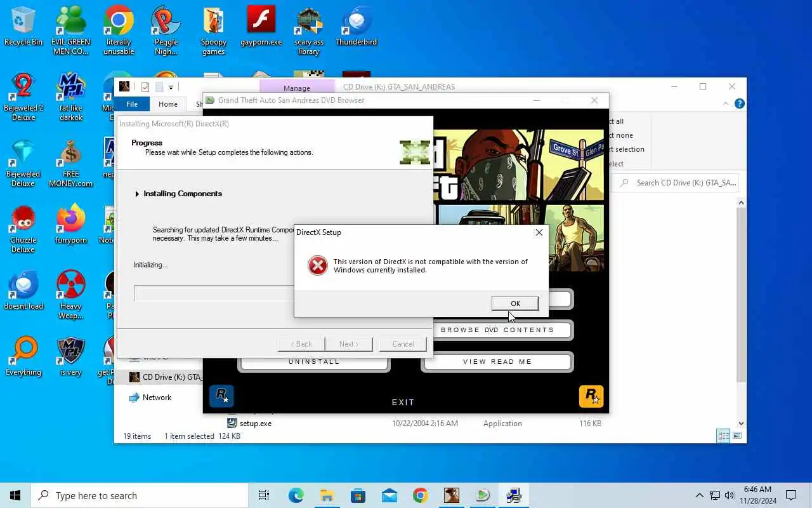Viewport: 812px width, 508px height.
Task: Click the DirectX X logo in installer header
Action: pos(415,152)
